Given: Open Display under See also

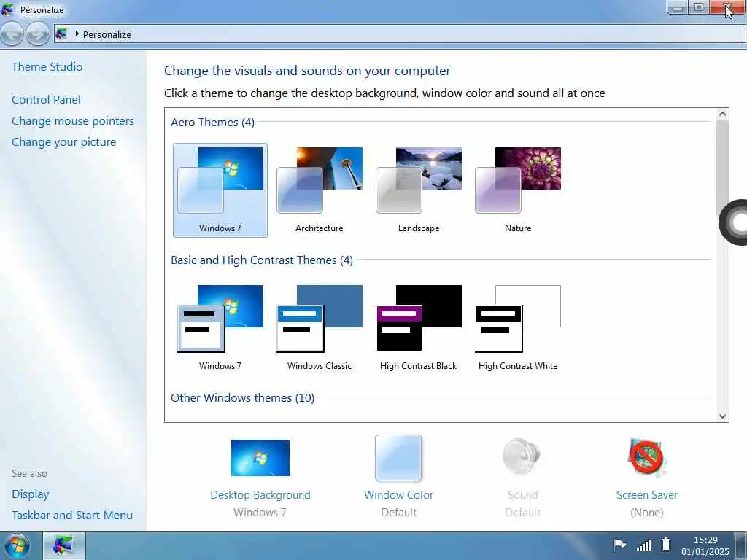Looking at the screenshot, I should click(x=31, y=494).
